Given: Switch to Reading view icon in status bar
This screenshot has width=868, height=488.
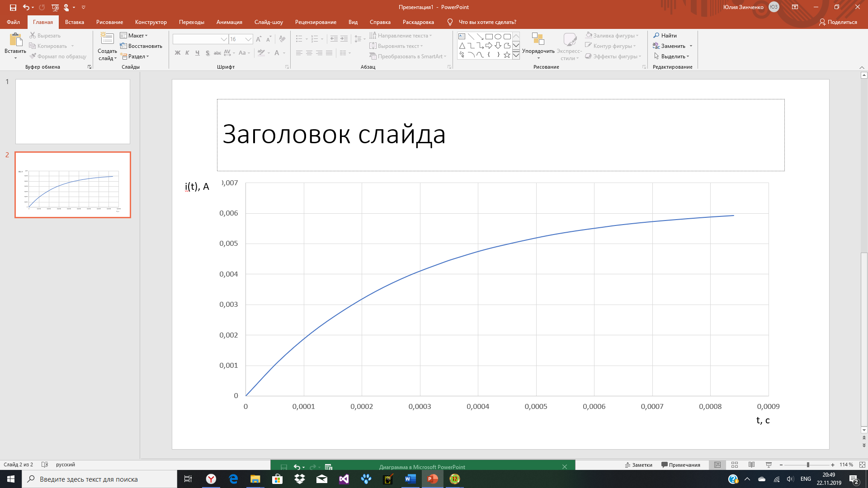Looking at the screenshot, I should click(x=751, y=465).
